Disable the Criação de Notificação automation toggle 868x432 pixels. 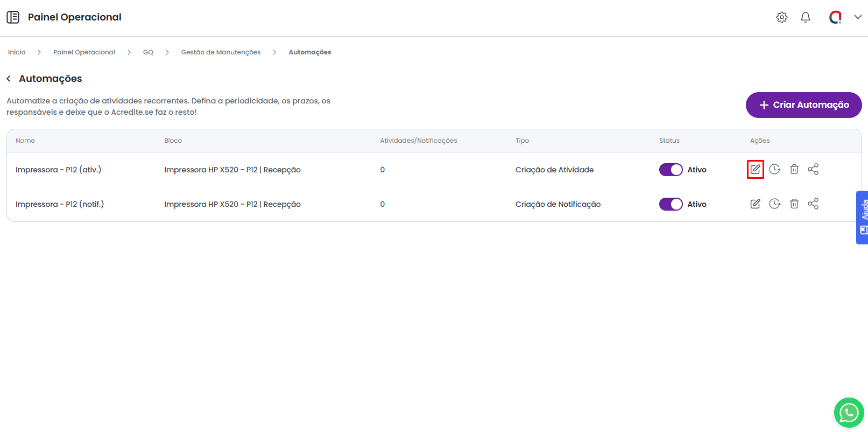point(671,204)
